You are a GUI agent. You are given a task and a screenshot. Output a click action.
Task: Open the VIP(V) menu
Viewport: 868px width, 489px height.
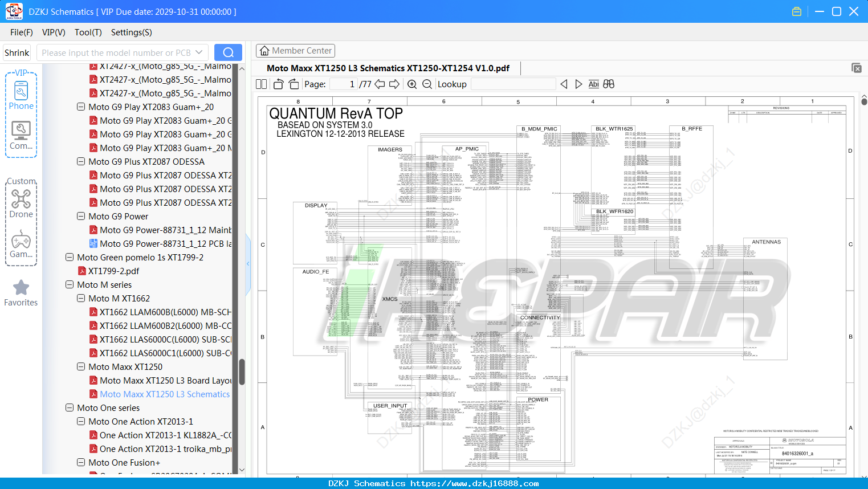click(x=54, y=32)
